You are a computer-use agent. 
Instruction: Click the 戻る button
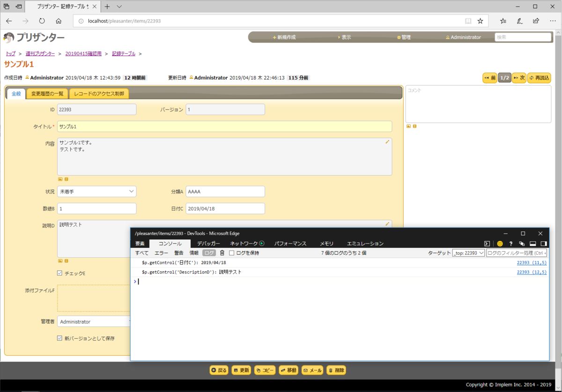tap(219, 370)
